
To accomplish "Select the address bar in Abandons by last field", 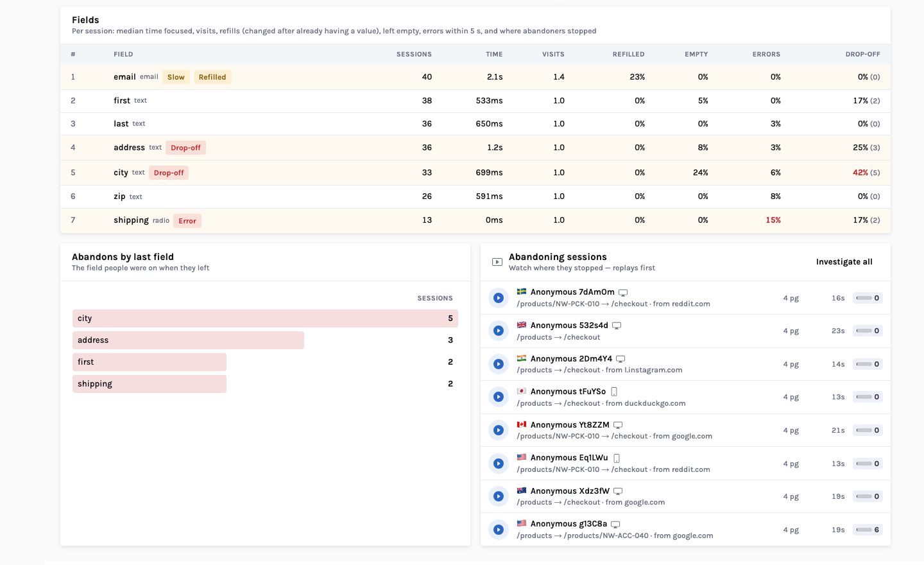I will tap(188, 340).
